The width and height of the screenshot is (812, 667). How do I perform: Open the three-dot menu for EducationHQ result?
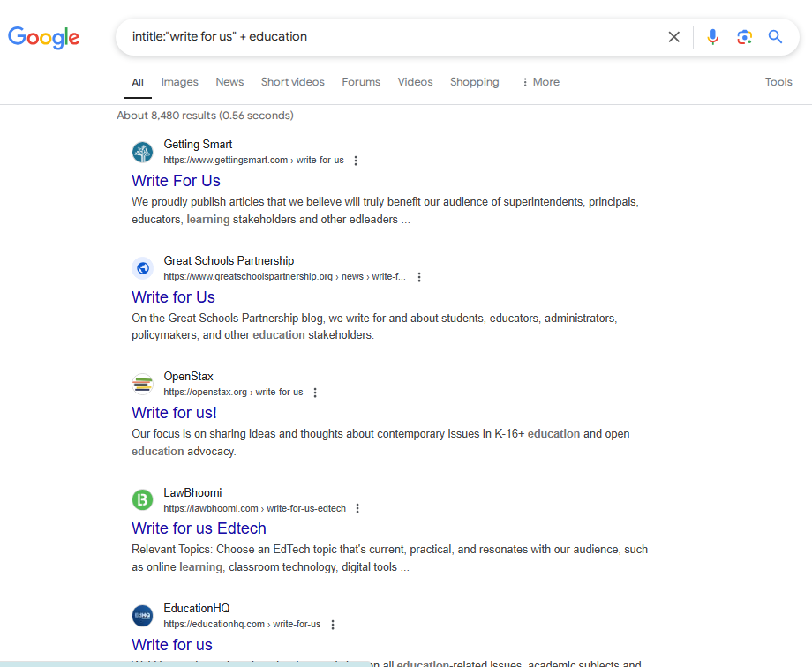[x=333, y=625]
